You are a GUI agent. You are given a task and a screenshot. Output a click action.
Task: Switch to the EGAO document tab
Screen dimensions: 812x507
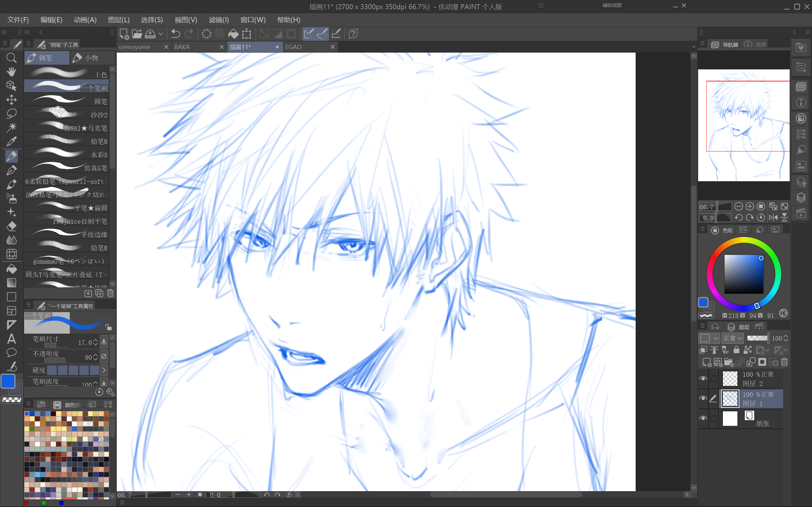[x=293, y=47]
